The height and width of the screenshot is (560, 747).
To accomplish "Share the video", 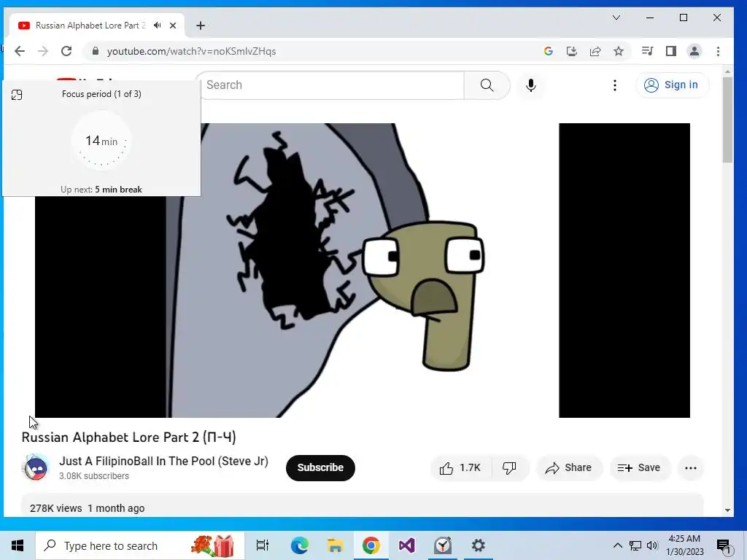I will point(569,468).
